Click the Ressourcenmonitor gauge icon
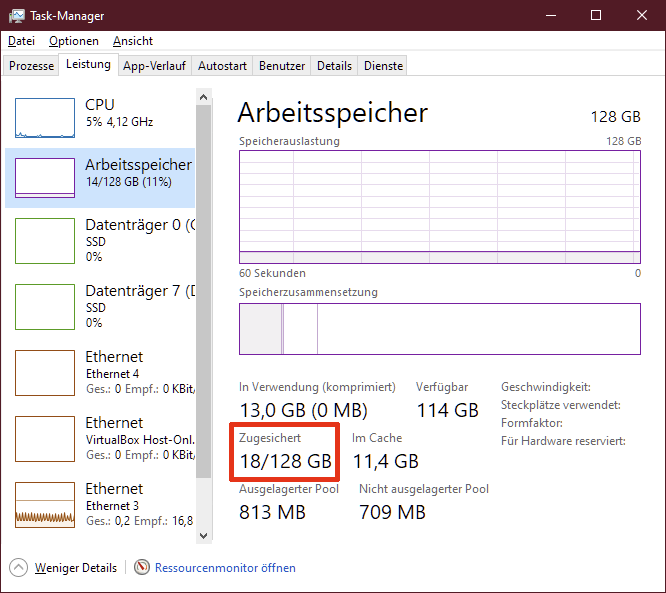Image resolution: width=666 pixels, height=593 pixels. point(142,567)
